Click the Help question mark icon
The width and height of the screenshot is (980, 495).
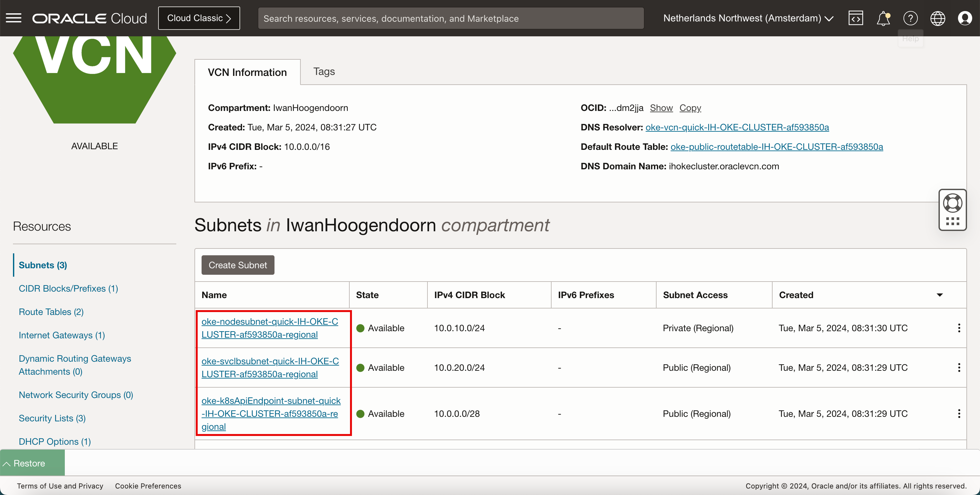(x=910, y=18)
